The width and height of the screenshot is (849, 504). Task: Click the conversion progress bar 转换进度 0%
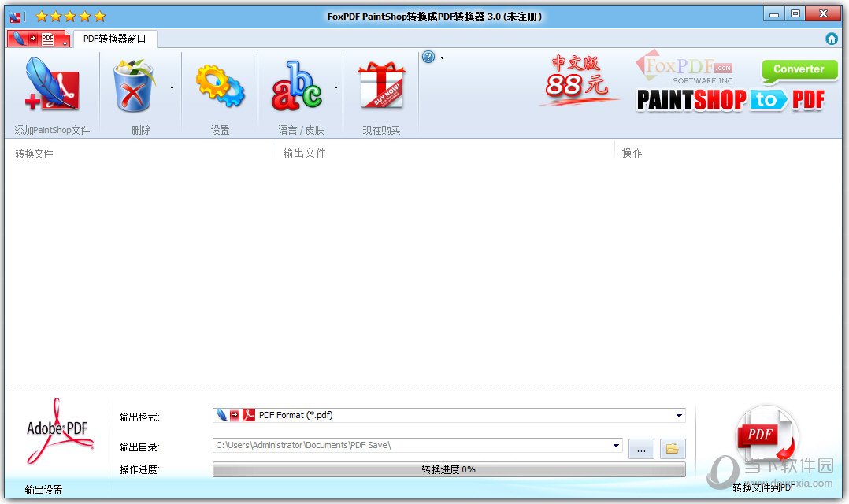449,469
